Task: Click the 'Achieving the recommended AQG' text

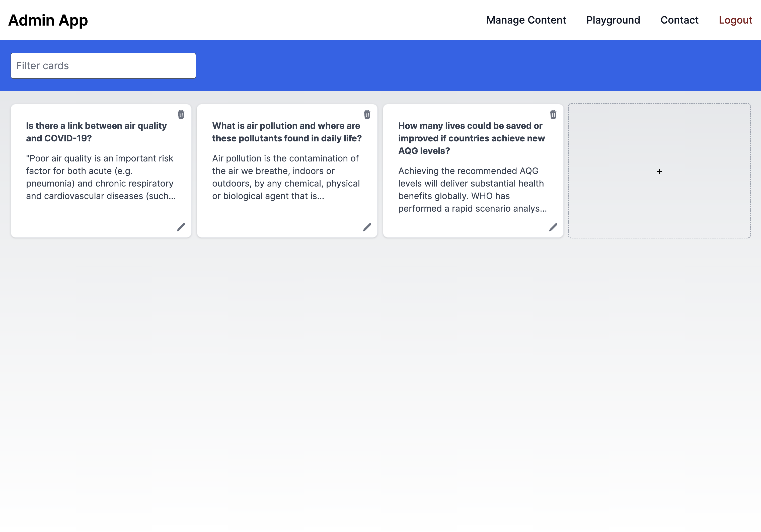Action: (472, 190)
